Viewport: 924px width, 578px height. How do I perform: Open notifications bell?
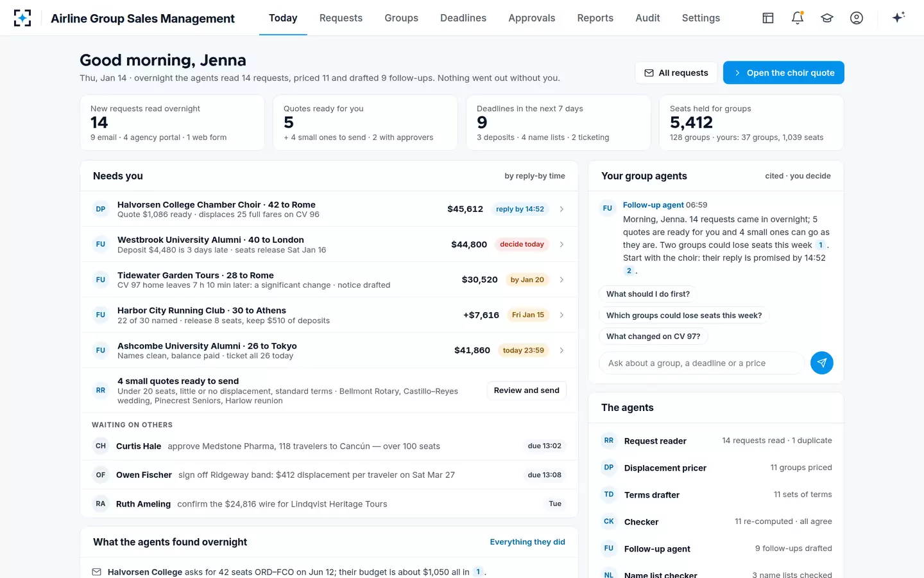pyautogui.click(x=798, y=18)
